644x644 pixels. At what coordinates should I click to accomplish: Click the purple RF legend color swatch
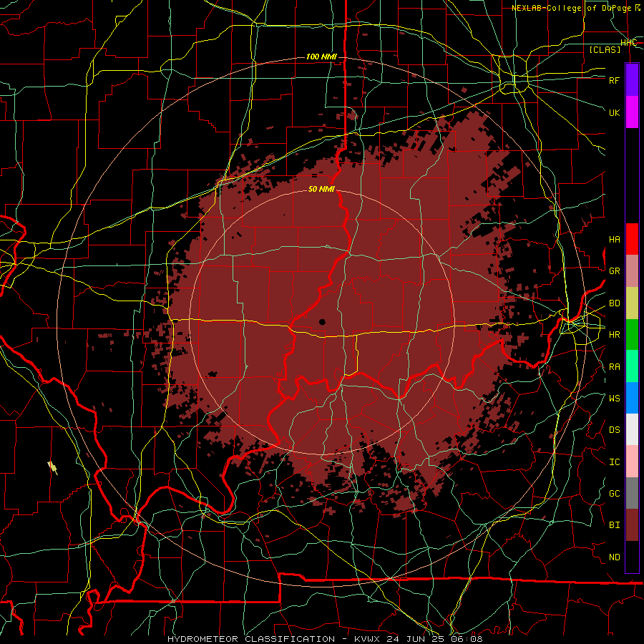(632, 80)
